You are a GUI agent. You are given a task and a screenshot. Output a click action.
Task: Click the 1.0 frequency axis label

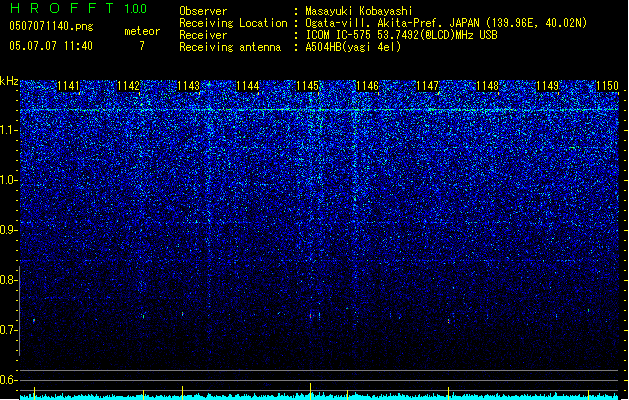tap(9, 180)
